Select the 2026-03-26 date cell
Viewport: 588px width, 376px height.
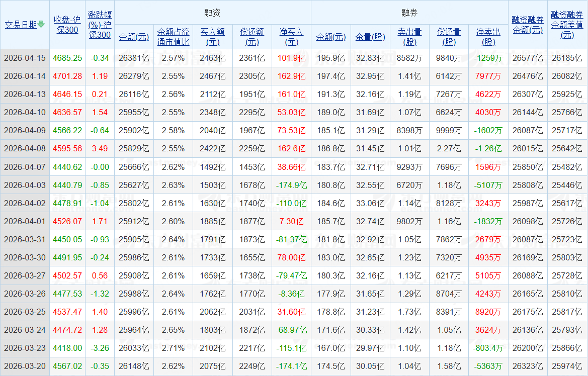(x=25, y=294)
